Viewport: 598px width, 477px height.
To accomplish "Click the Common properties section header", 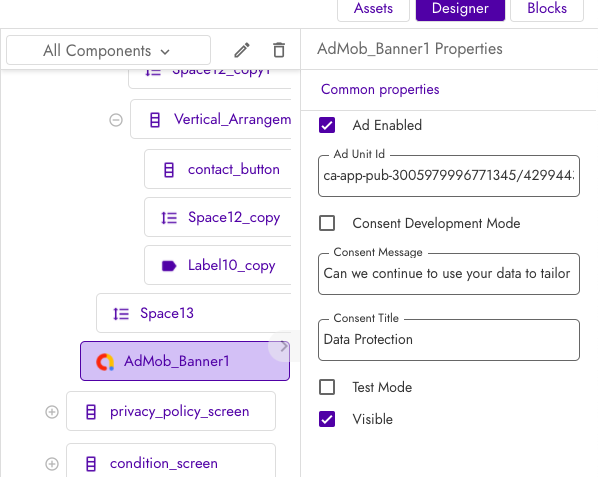I will coord(380,89).
